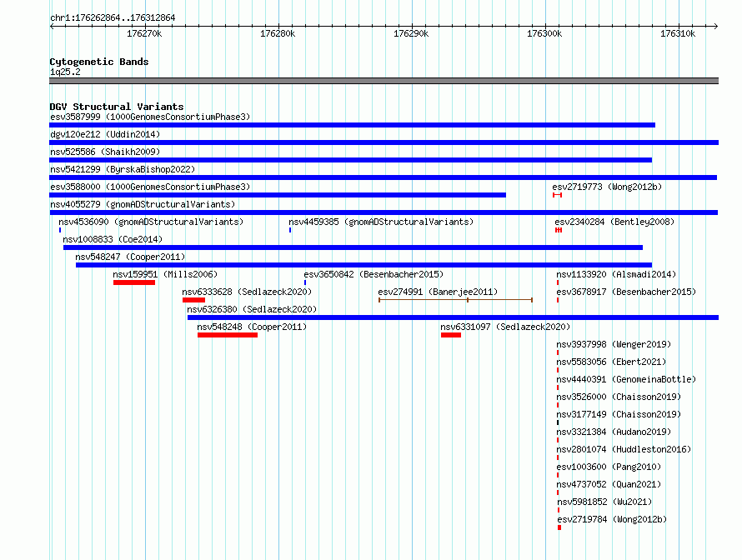Click the 176280k ruler tick label

278,33
